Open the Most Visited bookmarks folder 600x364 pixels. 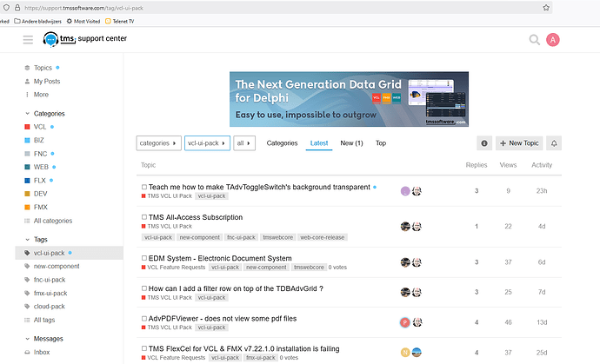click(x=83, y=22)
